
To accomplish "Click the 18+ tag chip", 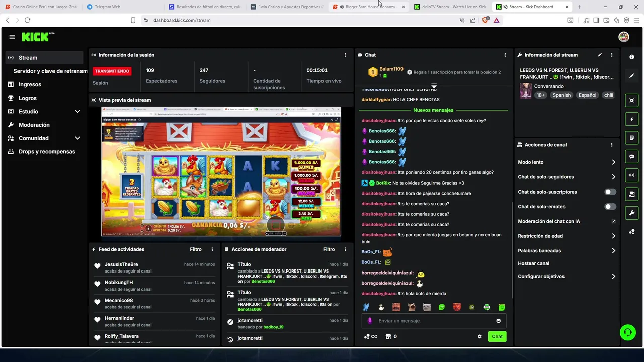I will pos(540,95).
